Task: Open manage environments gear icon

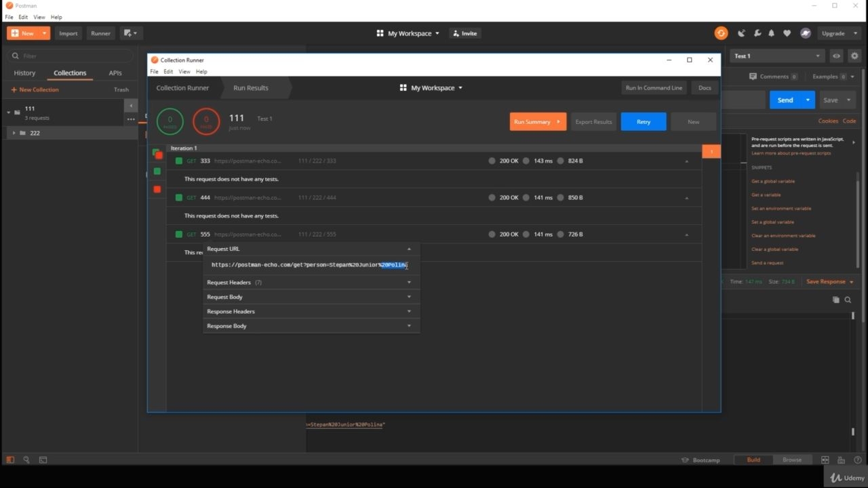Action: [854, 56]
